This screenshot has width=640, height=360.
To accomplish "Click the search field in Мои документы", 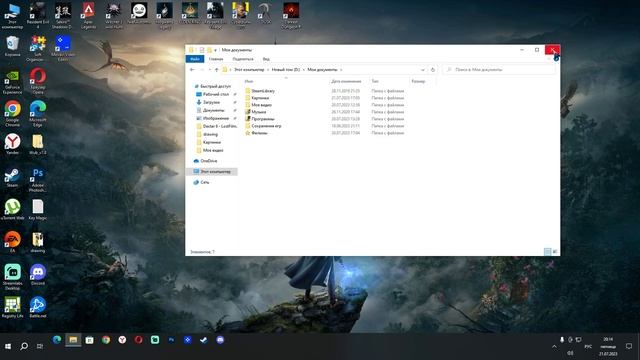I will coord(499,70).
